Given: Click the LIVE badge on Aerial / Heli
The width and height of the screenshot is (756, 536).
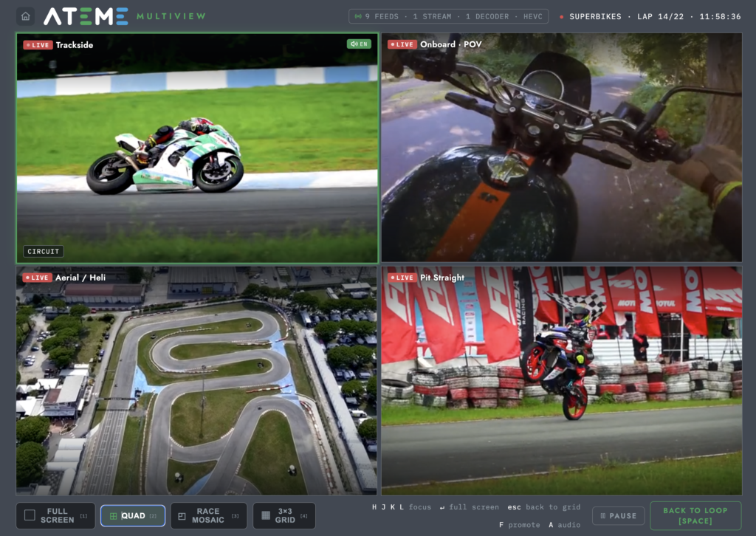Looking at the screenshot, I should pos(37,278).
